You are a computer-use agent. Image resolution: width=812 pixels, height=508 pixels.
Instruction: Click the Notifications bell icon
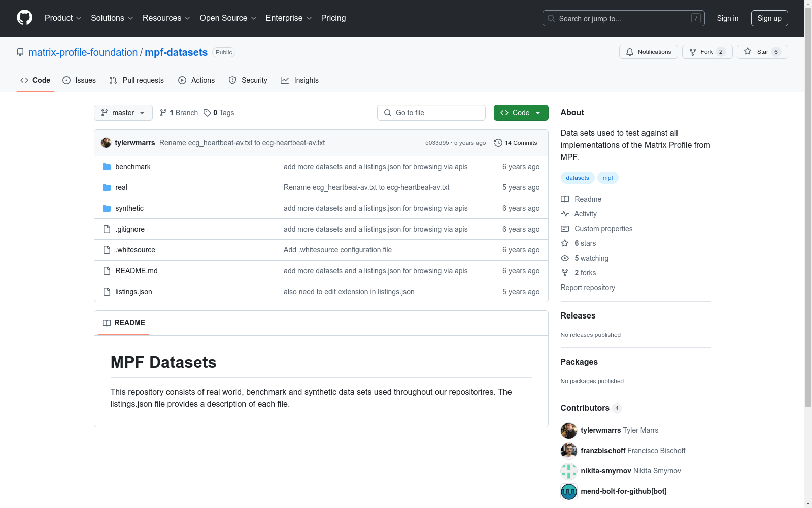pyautogui.click(x=630, y=52)
